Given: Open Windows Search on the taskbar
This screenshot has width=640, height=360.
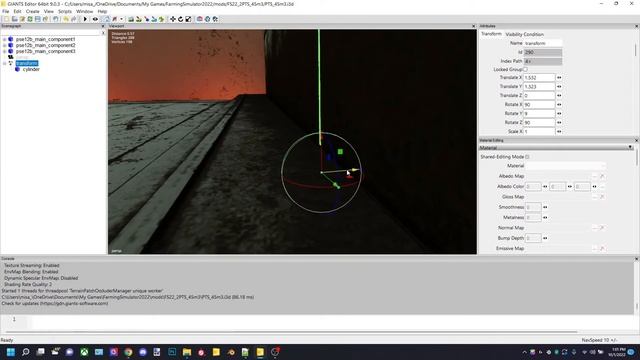Looking at the screenshot, I should pos(25,352).
